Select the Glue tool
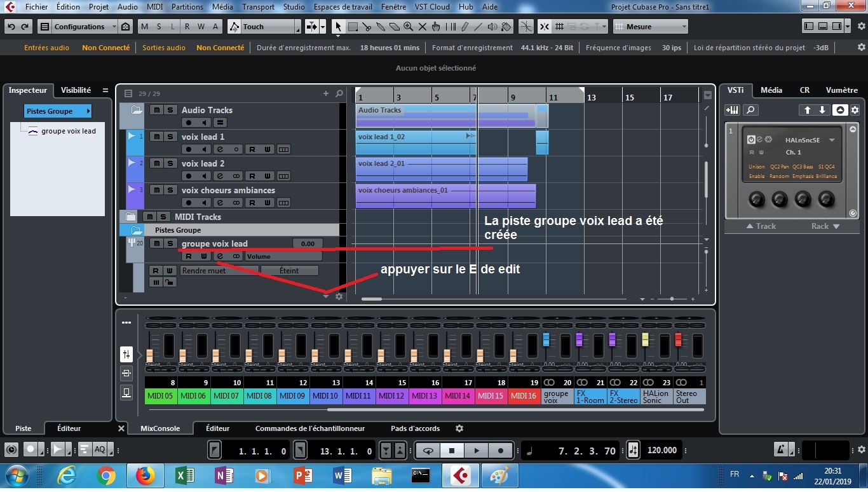Viewport: 868px width, 492px height. click(381, 27)
